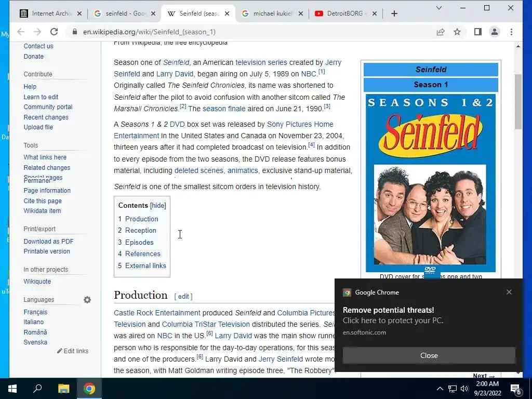Open Page information
Image resolution: width=532 pixels, height=399 pixels.
point(47,191)
